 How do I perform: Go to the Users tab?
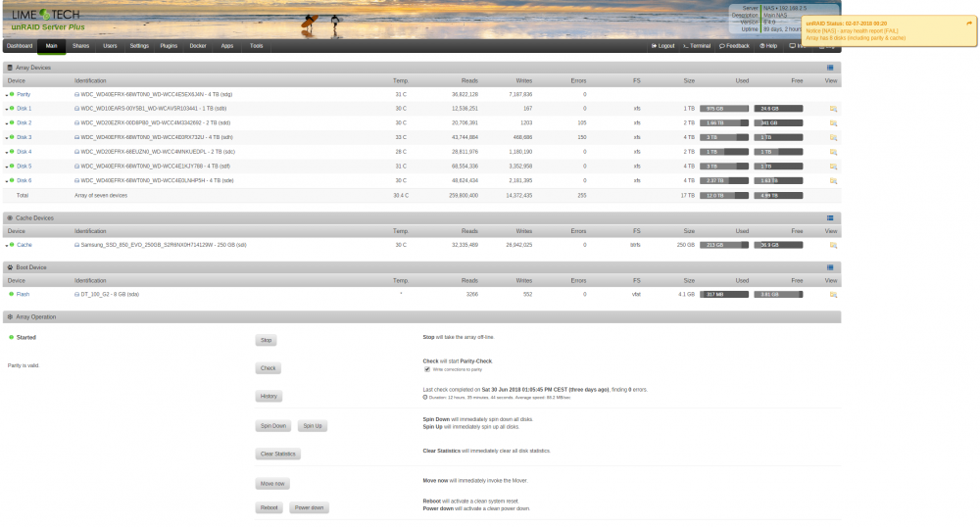pos(110,46)
